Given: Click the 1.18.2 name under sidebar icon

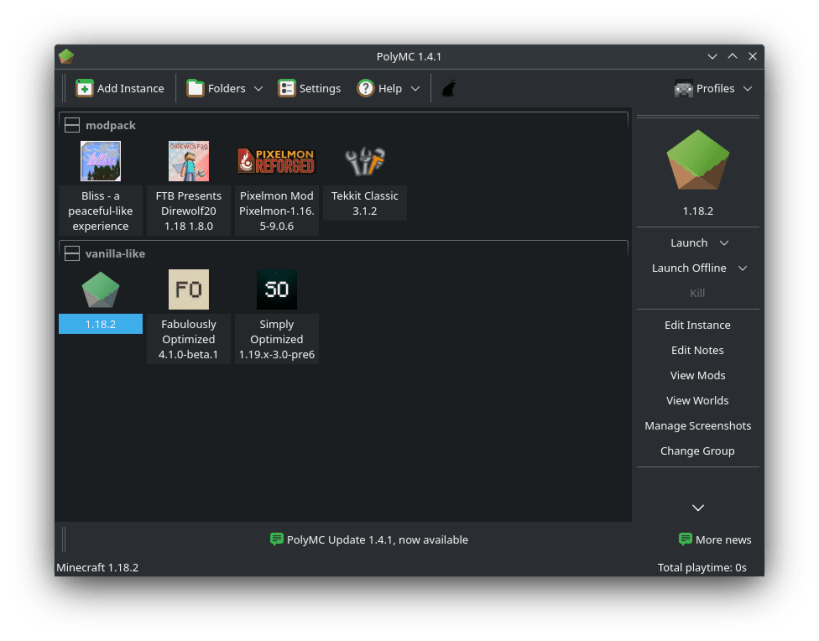Looking at the screenshot, I should tap(698, 211).
